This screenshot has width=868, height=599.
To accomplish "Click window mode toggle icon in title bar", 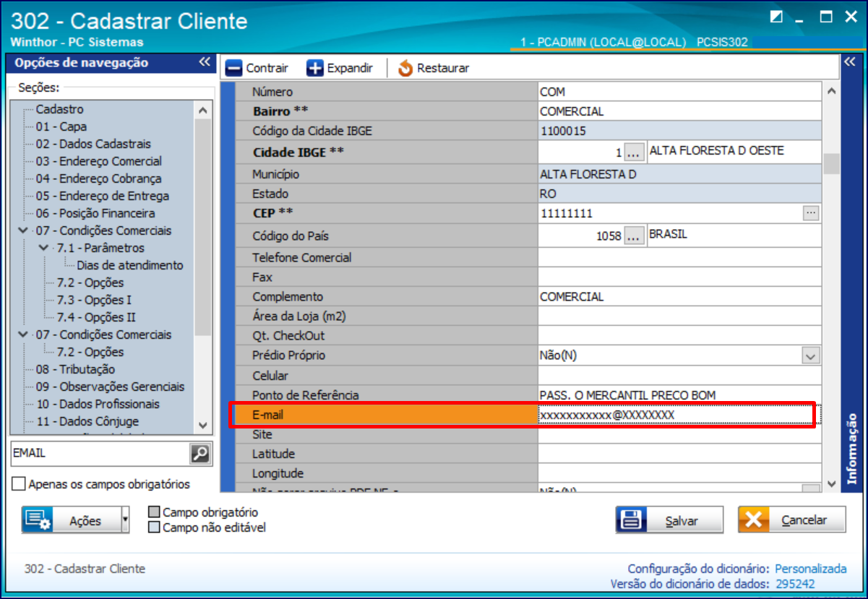I will tap(777, 17).
